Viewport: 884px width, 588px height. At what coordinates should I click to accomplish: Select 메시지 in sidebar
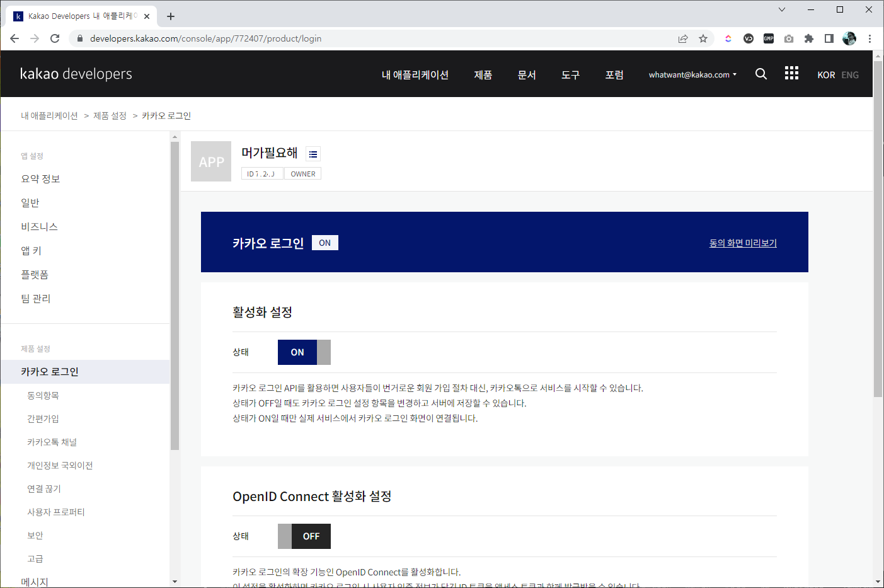click(x=34, y=582)
